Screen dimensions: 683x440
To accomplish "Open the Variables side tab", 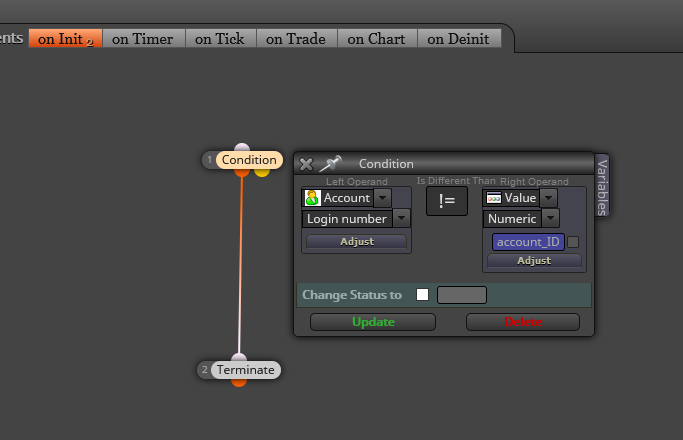I will (602, 185).
